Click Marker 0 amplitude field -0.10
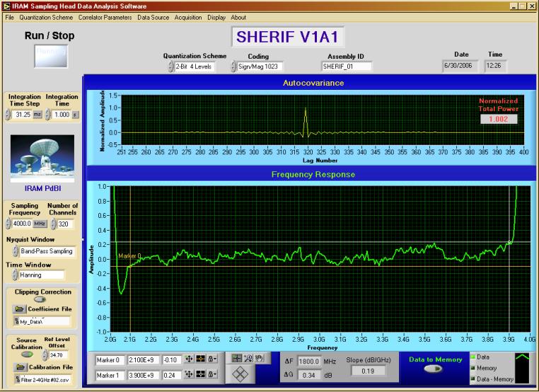This screenshot has width=539, height=392. tap(172, 360)
